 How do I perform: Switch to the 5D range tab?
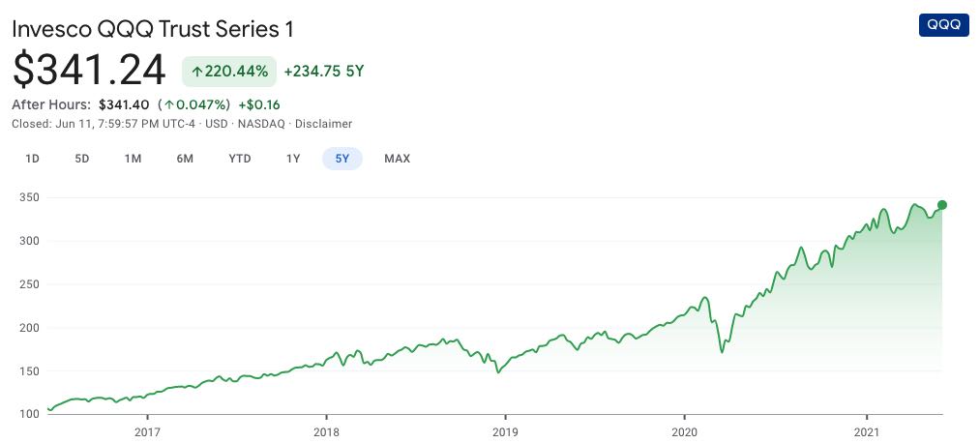(82, 159)
